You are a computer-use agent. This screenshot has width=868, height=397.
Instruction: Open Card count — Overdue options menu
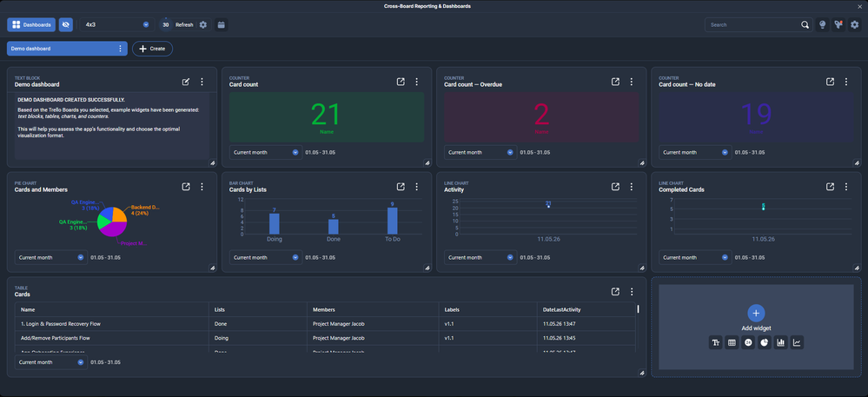(632, 82)
